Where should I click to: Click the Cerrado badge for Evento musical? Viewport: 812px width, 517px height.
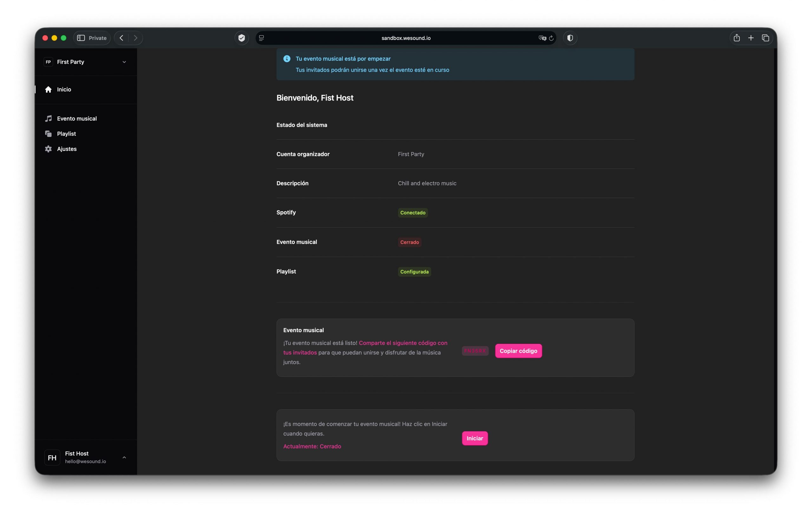click(x=410, y=242)
